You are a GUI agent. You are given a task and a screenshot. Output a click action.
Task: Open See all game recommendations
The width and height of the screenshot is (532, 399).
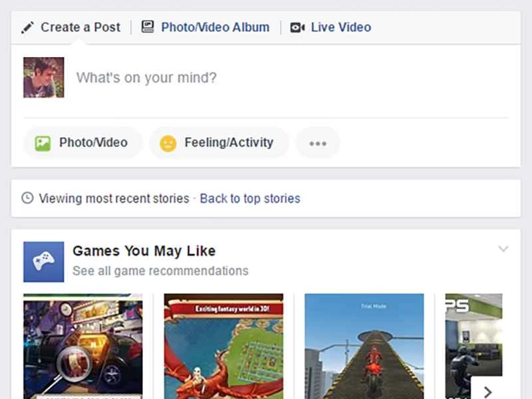[160, 271]
